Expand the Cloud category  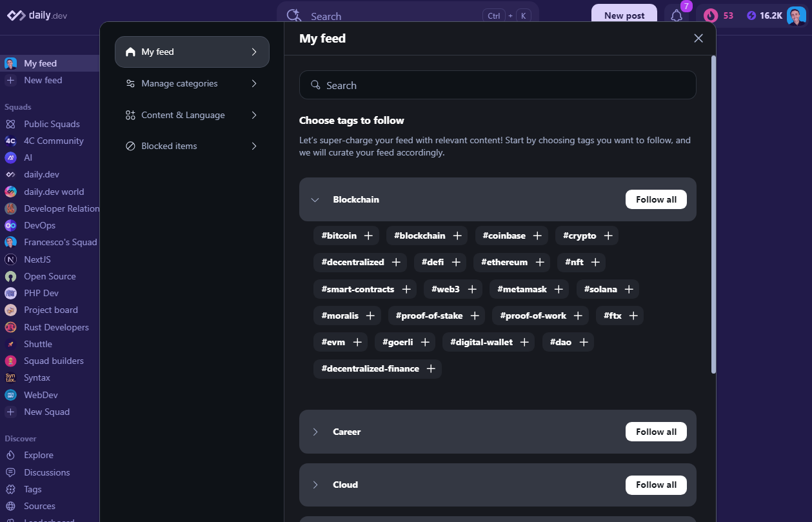point(315,485)
